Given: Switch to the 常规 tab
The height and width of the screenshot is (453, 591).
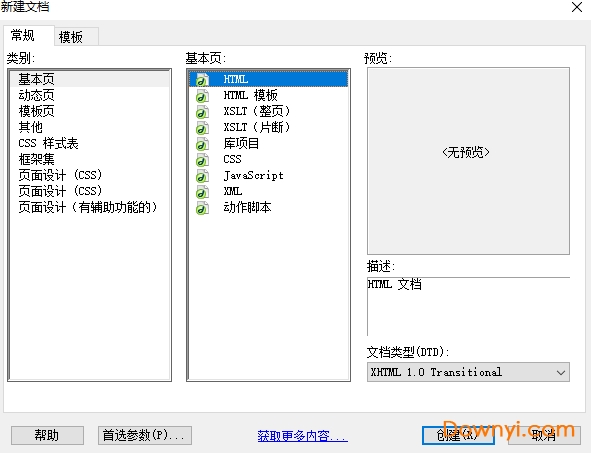Looking at the screenshot, I should click(x=28, y=35).
